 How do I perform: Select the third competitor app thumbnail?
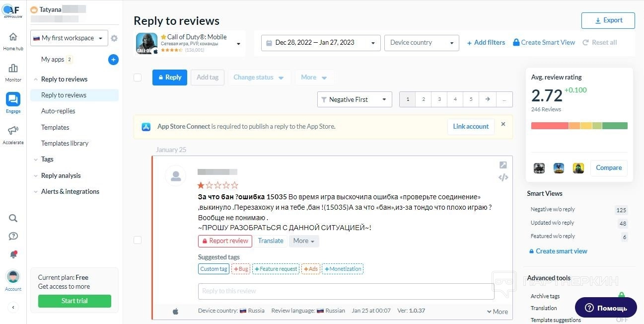[x=578, y=168]
